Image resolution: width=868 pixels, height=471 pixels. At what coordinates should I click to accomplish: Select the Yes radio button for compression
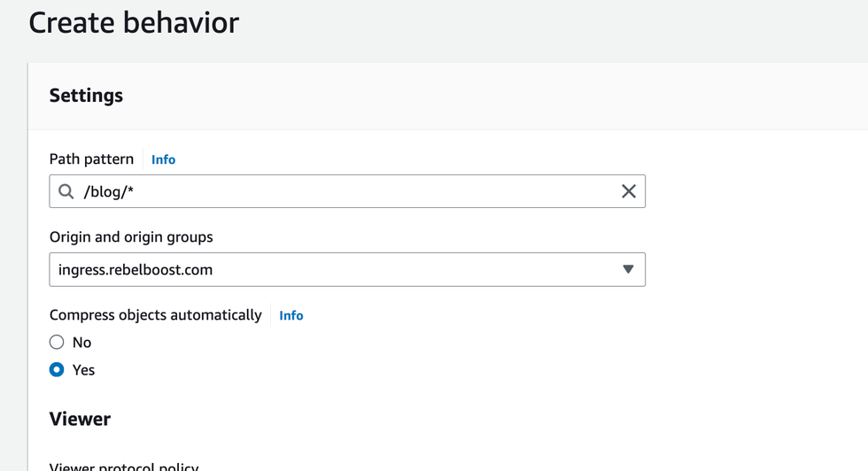coord(57,370)
